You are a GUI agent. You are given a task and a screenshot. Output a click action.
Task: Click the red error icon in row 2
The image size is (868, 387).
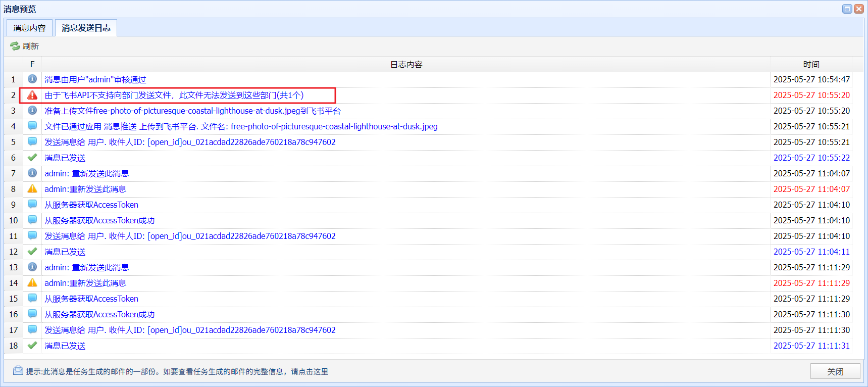(x=32, y=95)
